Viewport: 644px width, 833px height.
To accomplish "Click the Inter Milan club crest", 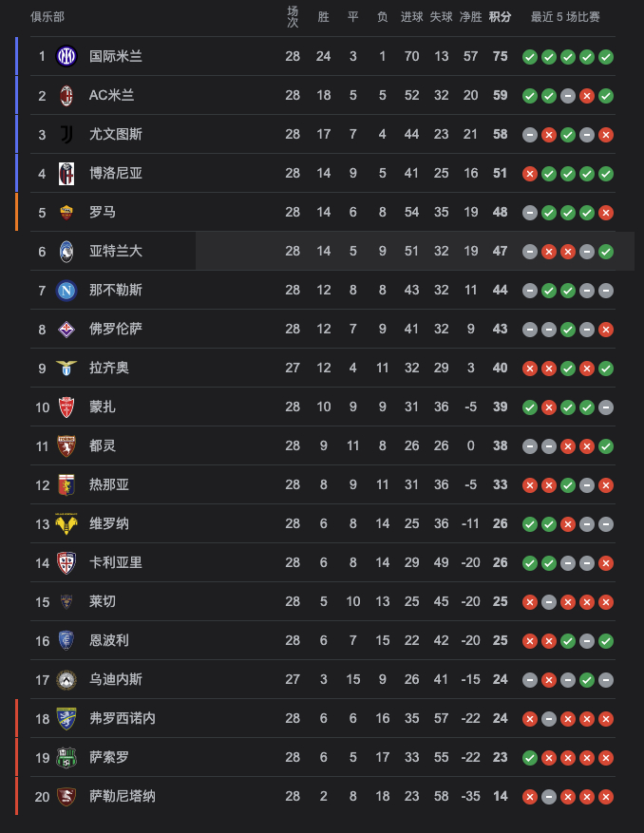I will pyautogui.click(x=66, y=56).
